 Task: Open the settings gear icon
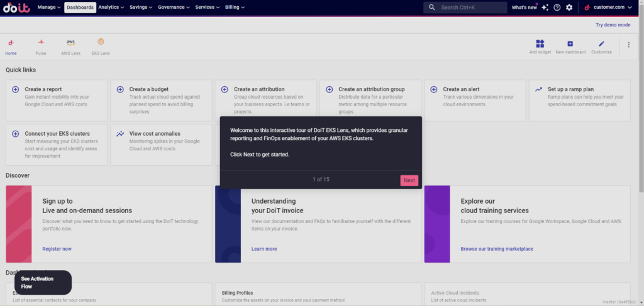point(569,8)
